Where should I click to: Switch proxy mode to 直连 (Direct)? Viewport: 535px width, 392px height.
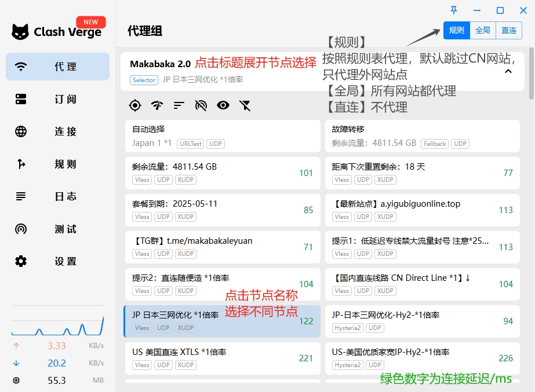509,30
